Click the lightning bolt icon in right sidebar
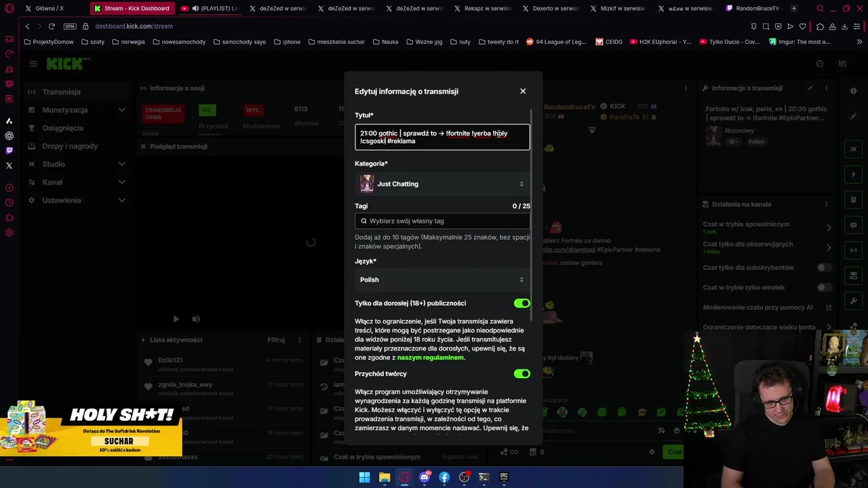868x488 pixels. (x=854, y=175)
